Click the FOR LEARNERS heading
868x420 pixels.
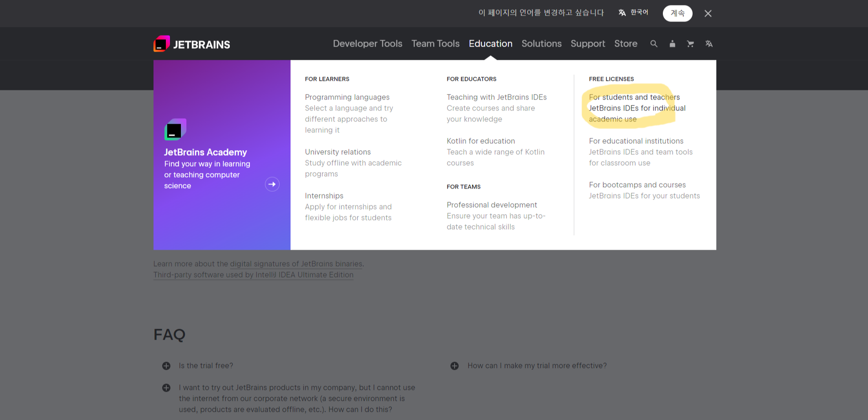327,79
